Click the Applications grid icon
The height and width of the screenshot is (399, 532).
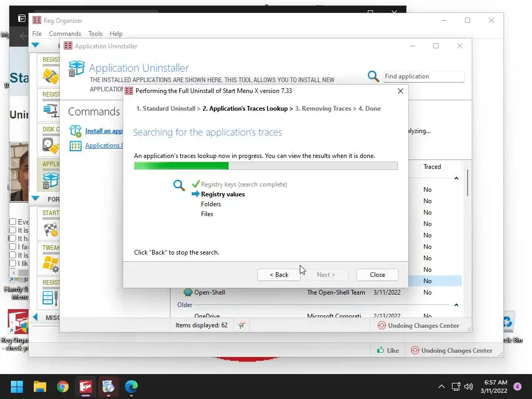[75, 146]
